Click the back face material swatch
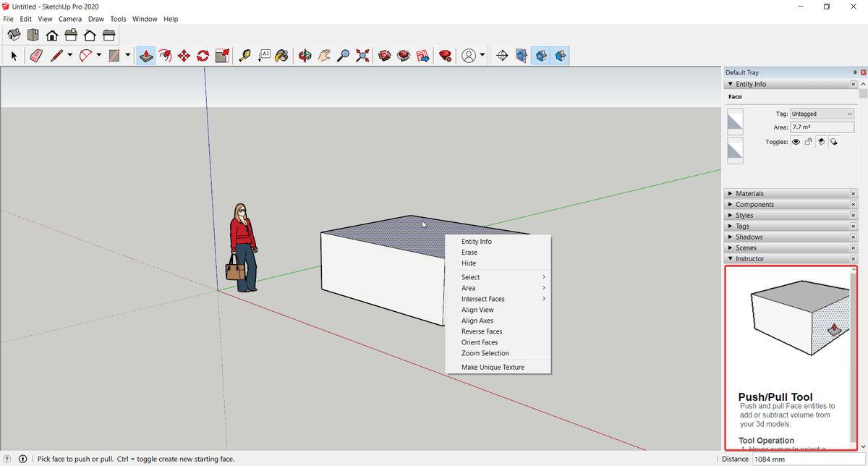 point(735,151)
